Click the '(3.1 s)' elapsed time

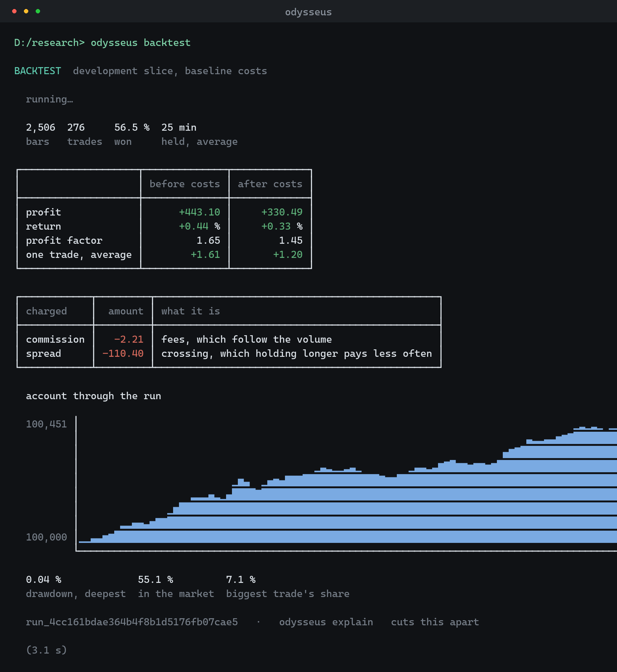[46, 650]
